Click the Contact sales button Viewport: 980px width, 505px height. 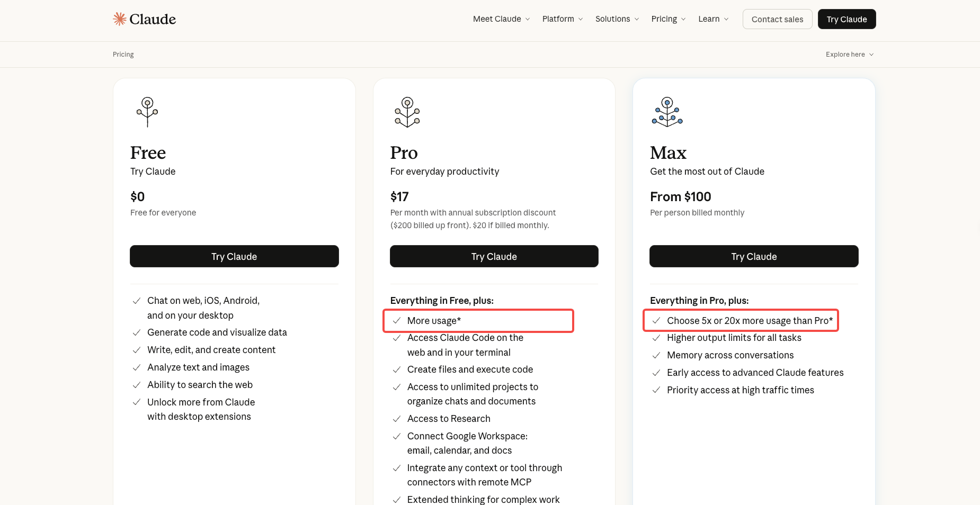(777, 19)
